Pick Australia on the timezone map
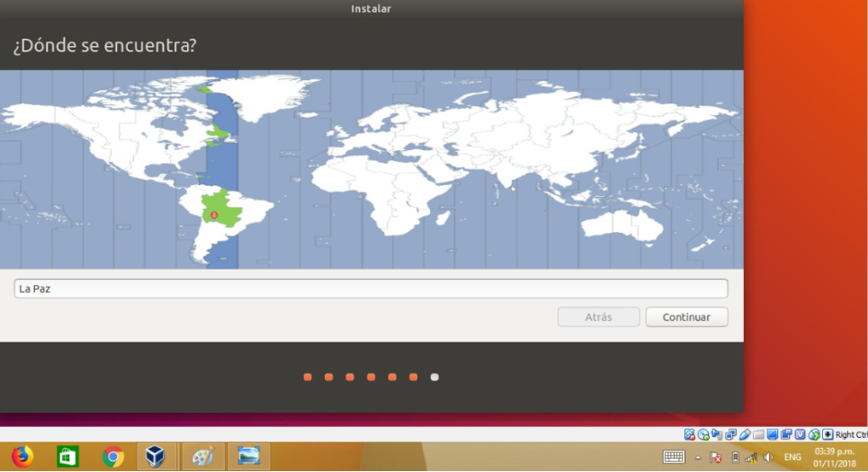Viewport: 868px width, 472px height. 622,225
